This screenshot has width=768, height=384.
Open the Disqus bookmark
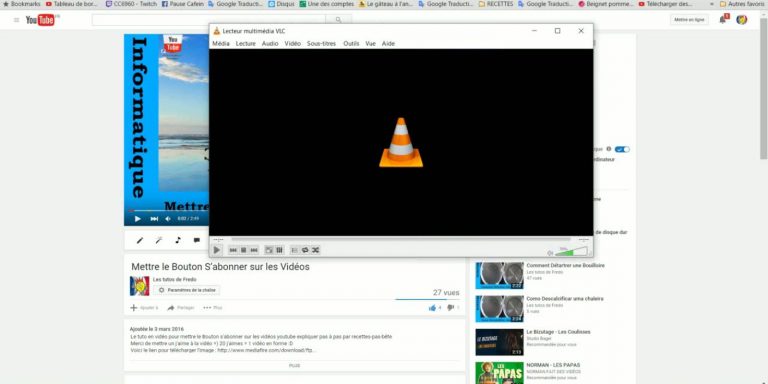282,4
